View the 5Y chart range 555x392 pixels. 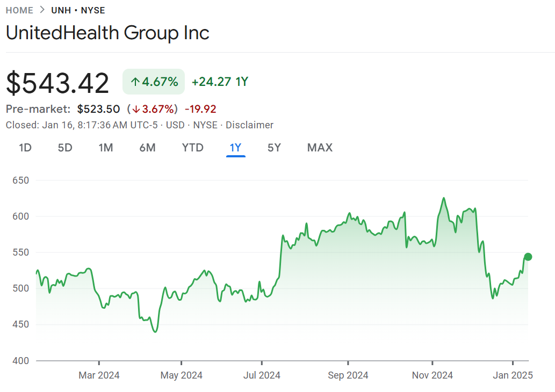coord(274,148)
